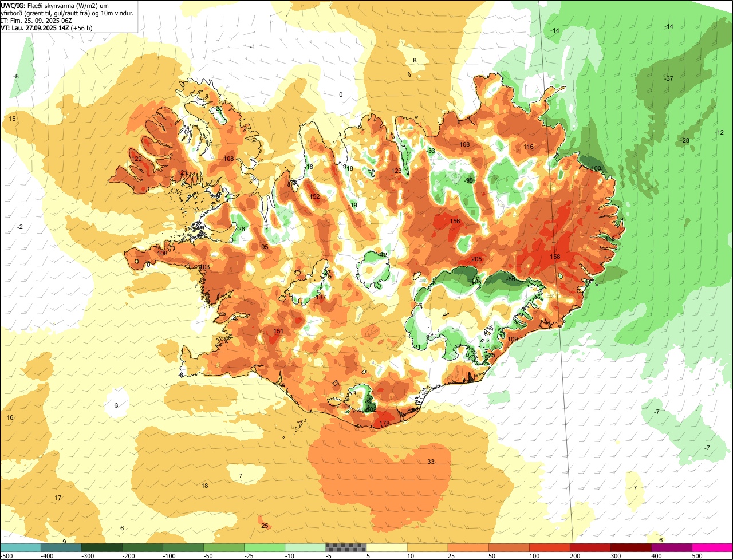Select the magenta legend swatch beyond 500

712,547
